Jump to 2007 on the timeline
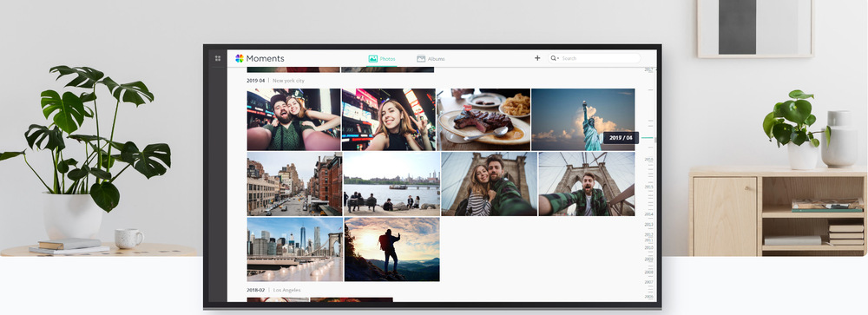This screenshot has width=868, height=315. point(648,282)
